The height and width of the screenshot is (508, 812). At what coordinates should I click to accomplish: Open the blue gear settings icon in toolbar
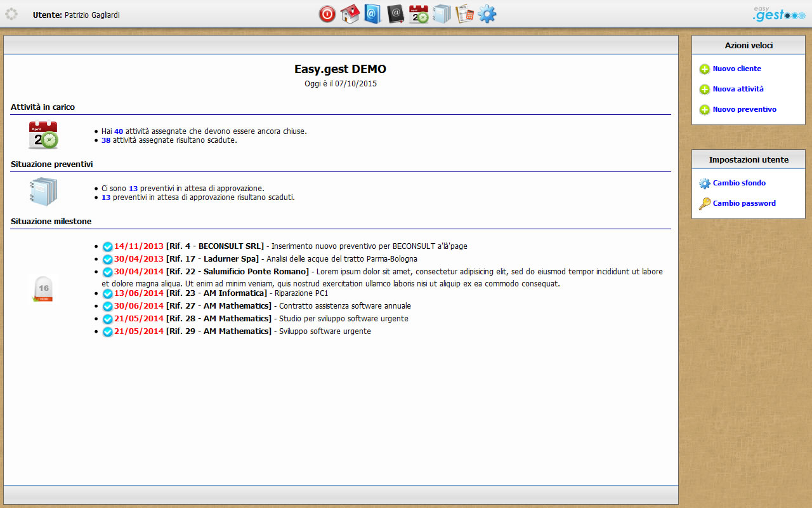tap(487, 14)
